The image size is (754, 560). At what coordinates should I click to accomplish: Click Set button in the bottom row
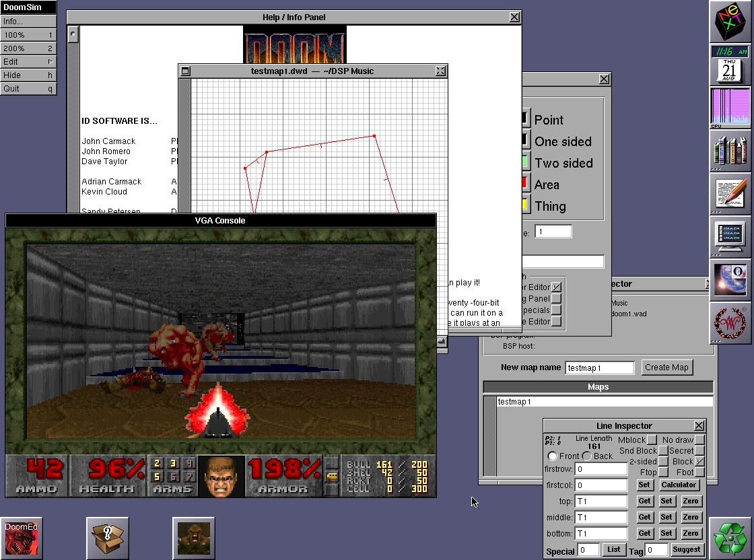click(x=666, y=533)
